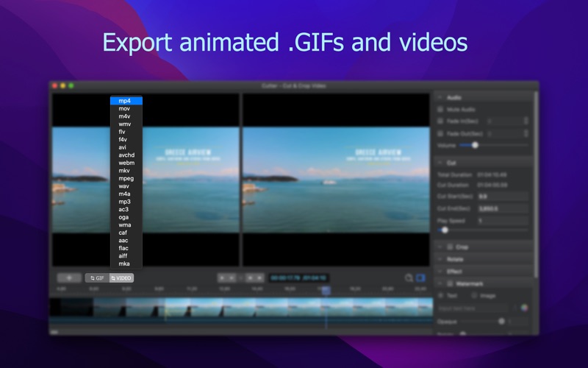Enable the Mute Audio checkbox
588x368 pixels.
[440, 109]
